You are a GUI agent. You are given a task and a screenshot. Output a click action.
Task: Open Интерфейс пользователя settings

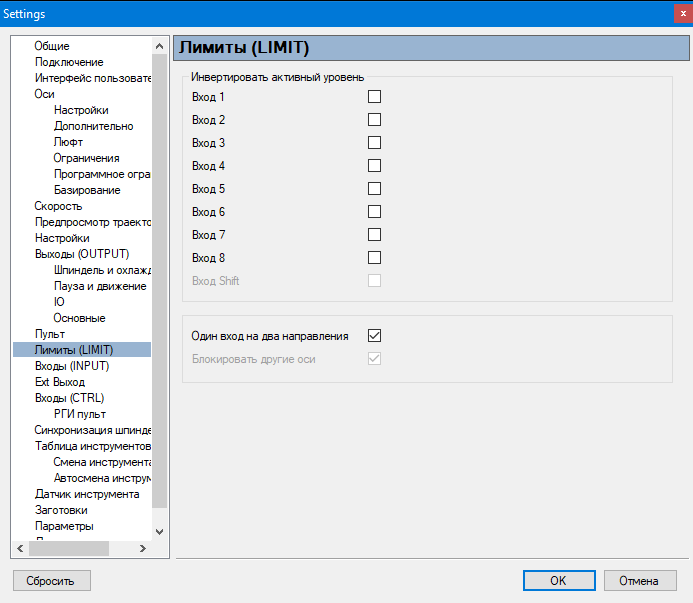point(93,78)
